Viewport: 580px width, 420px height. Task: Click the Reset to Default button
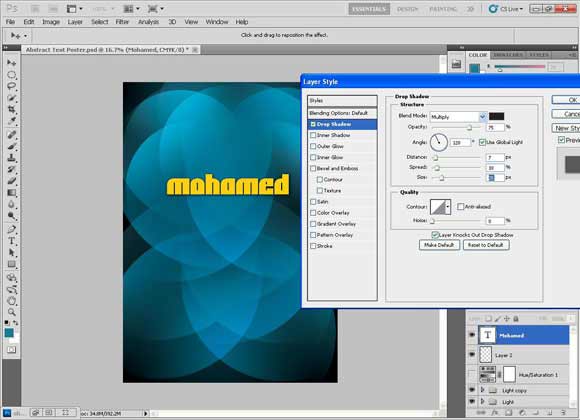486,245
